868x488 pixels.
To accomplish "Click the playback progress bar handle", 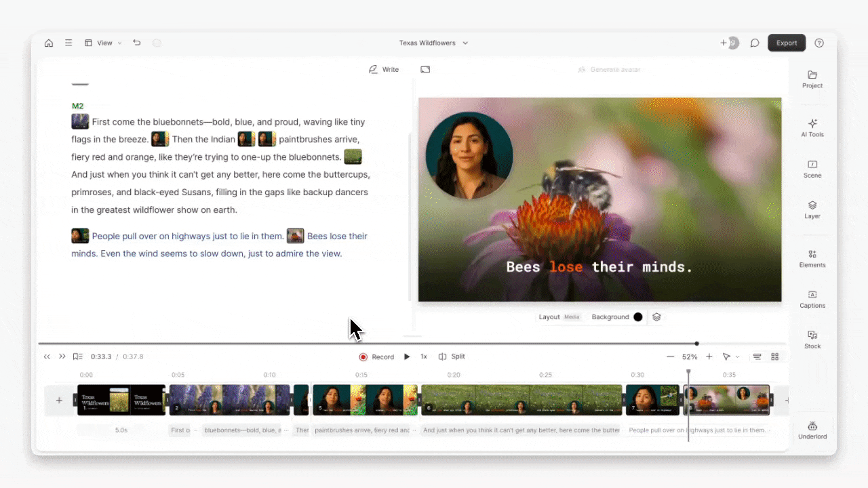I will (x=696, y=344).
